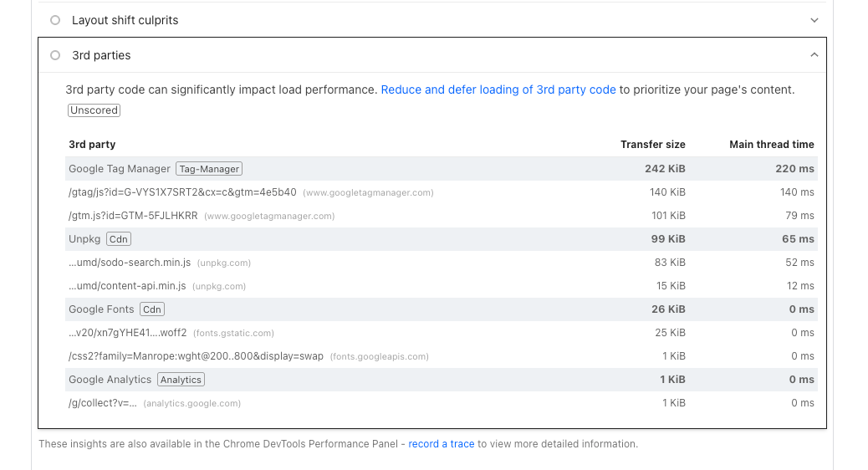This screenshot has width=868, height=470.
Task: Collapse the 3rd parties section chevron
Action: click(x=814, y=55)
